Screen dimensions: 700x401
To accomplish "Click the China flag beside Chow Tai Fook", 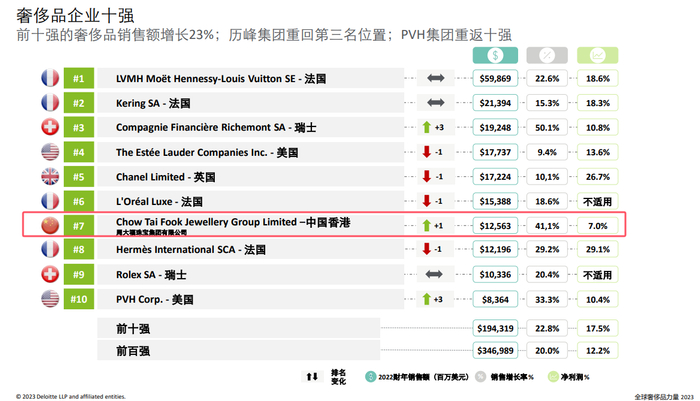I will coord(50,226).
